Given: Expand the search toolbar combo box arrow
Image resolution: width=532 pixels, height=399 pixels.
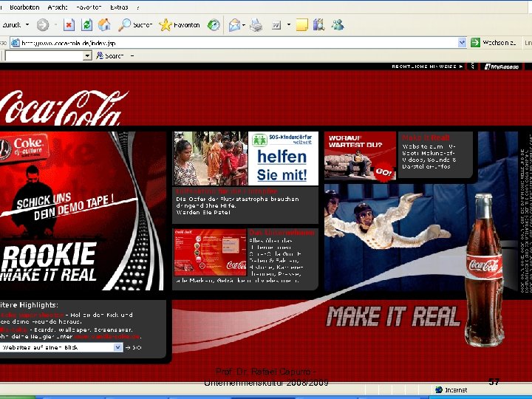Looking at the screenshot, I should coord(87,55).
